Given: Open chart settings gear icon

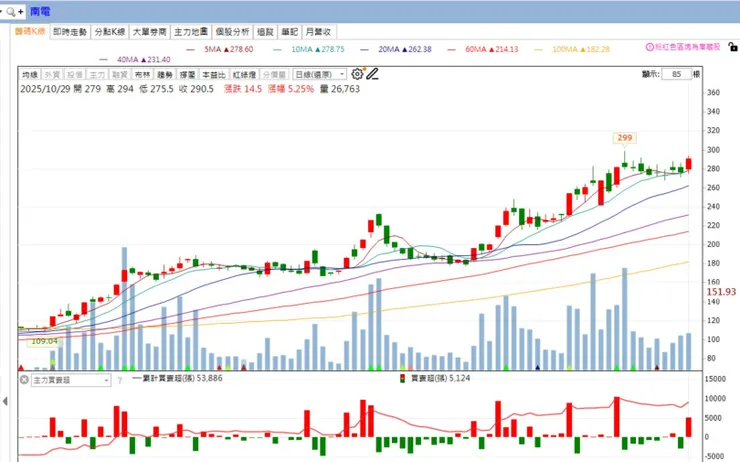Looking at the screenshot, I should tap(357, 74).
